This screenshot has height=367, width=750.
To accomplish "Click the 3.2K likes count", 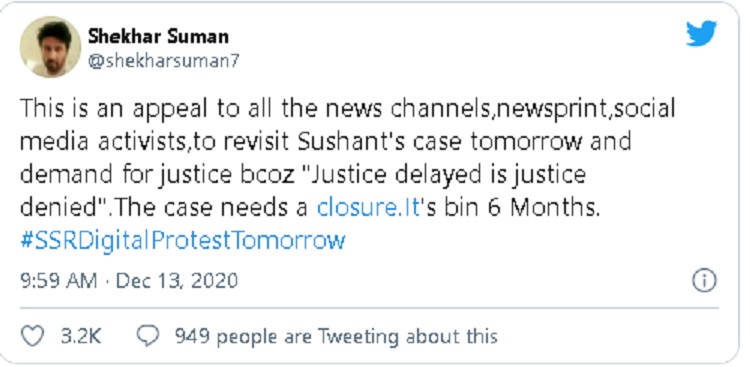I will point(81,336).
